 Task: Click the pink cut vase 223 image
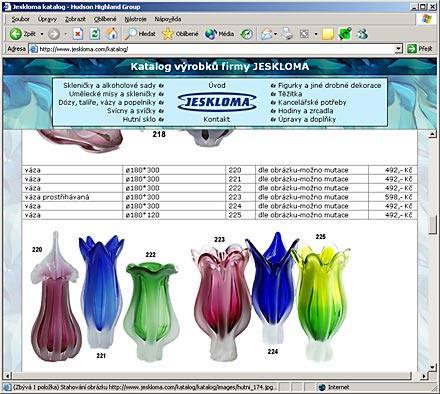[x=221, y=303]
